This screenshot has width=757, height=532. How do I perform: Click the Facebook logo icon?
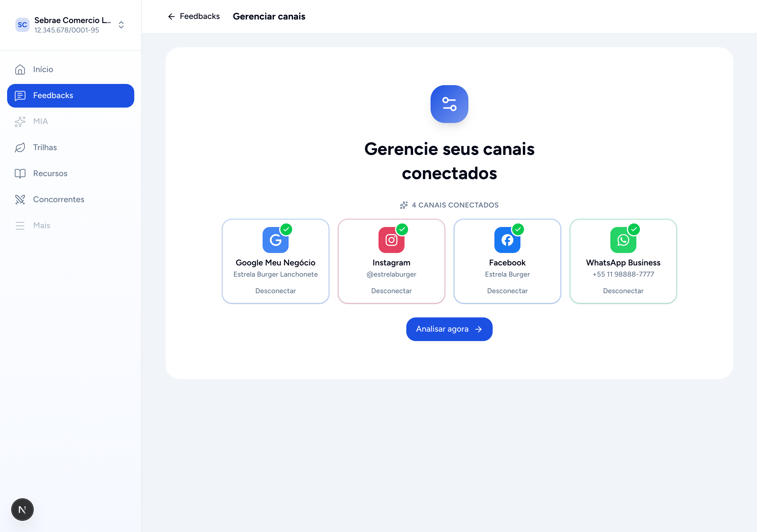click(x=507, y=240)
